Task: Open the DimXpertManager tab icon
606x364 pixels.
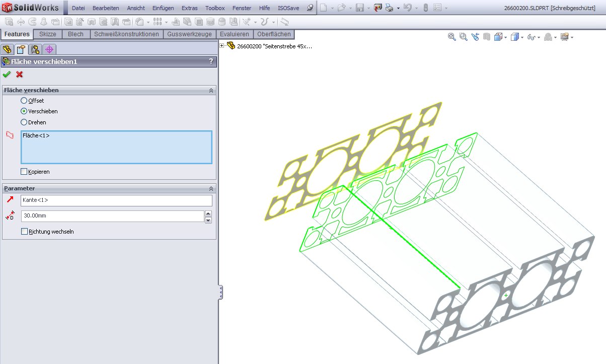Action: tap(49, 49)
